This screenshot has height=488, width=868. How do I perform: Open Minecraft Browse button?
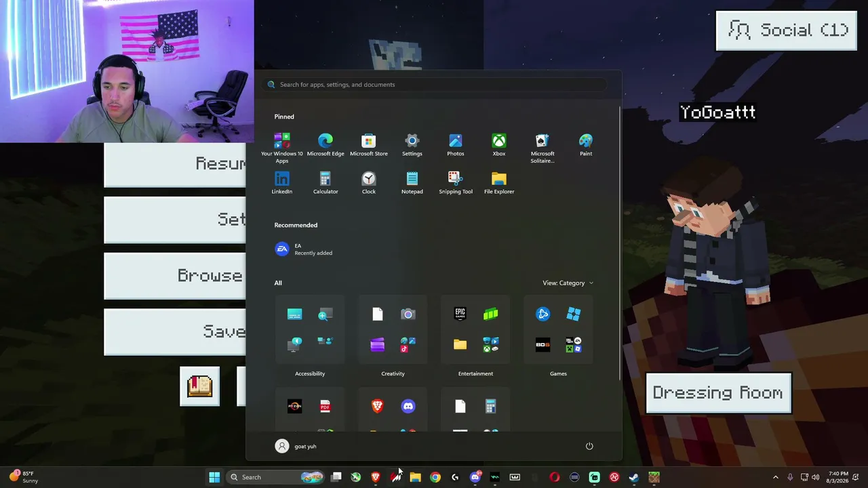point(175,276)
